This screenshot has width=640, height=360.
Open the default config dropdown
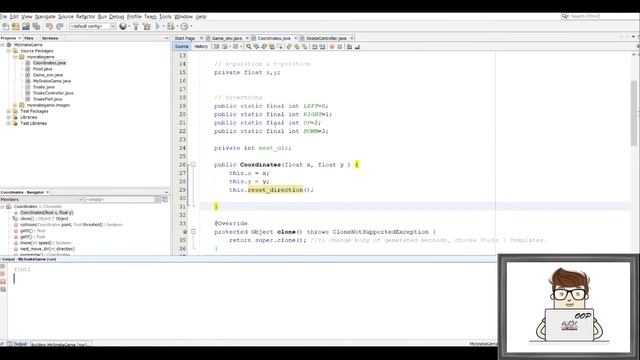[92, 26]
